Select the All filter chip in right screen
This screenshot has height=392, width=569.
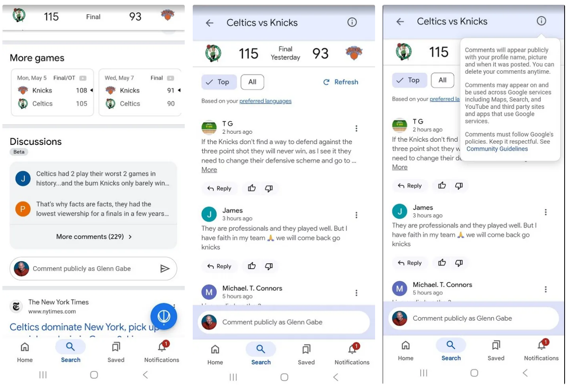coord(442,80)
